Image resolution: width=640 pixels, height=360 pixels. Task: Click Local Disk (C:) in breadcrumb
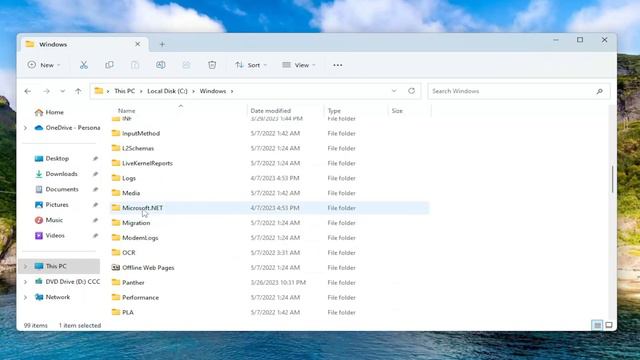tap(167, 91)
